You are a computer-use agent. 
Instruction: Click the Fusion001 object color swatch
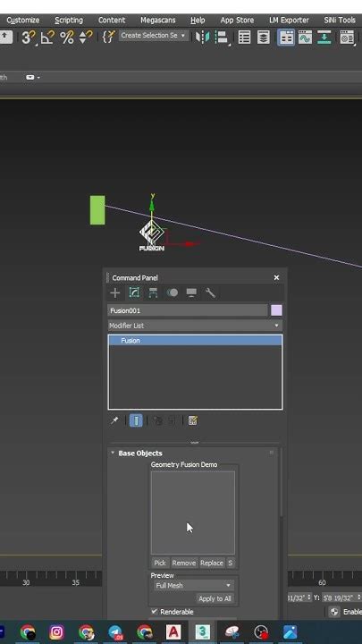coord(276,310)
